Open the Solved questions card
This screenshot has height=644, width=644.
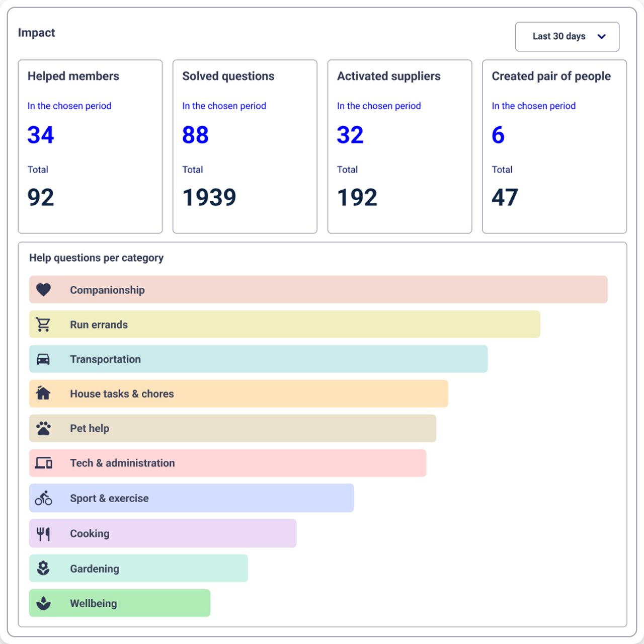[x=245, y=146]
